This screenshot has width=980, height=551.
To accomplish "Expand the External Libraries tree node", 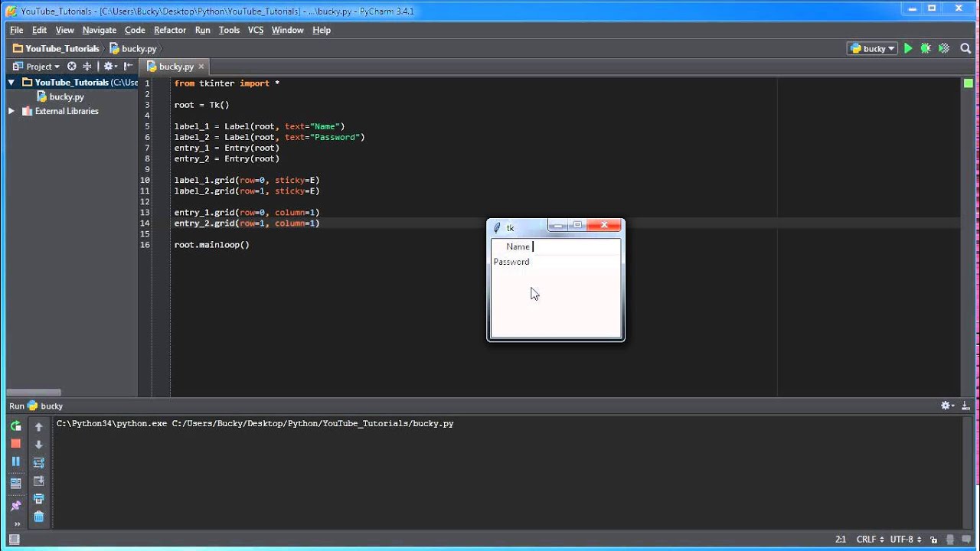I will pos(11,111).
